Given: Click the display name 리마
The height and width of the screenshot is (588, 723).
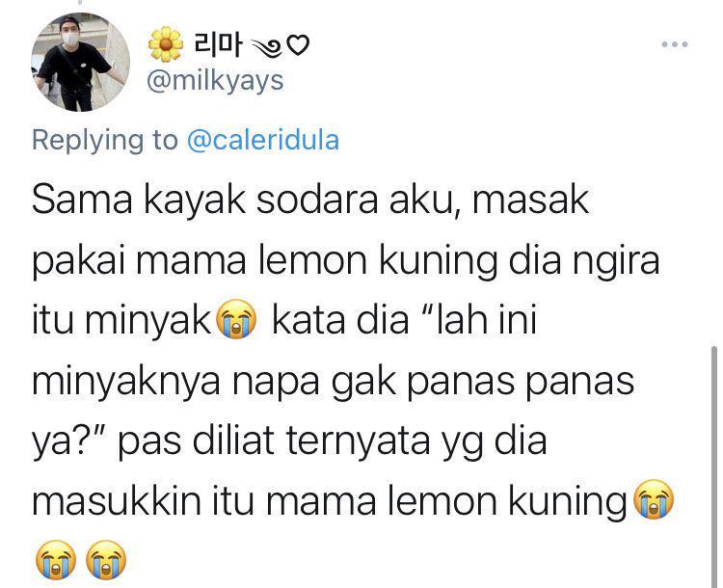Looking at the screenshot, I should tap(217, 44).
